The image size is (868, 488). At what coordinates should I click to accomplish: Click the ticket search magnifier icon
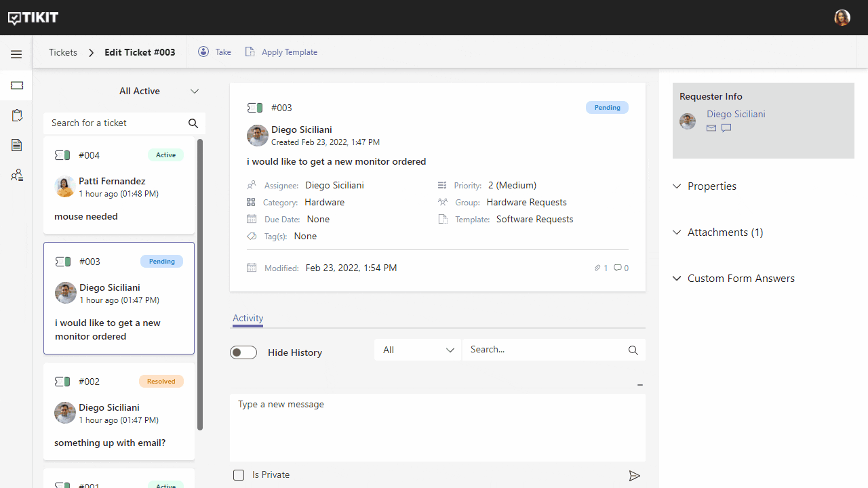[x=193, y=123]
